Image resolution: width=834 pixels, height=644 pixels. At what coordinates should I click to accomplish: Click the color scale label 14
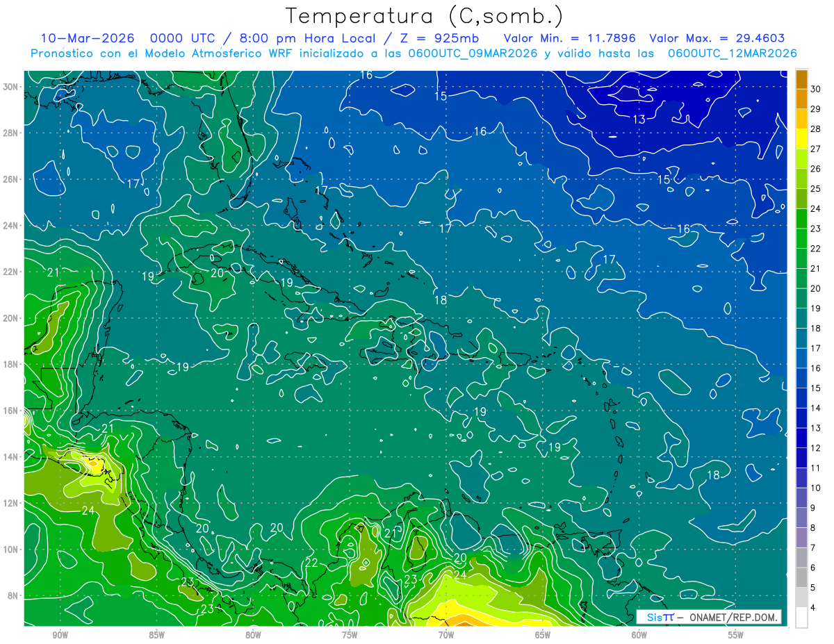click(x=815, y=408)
